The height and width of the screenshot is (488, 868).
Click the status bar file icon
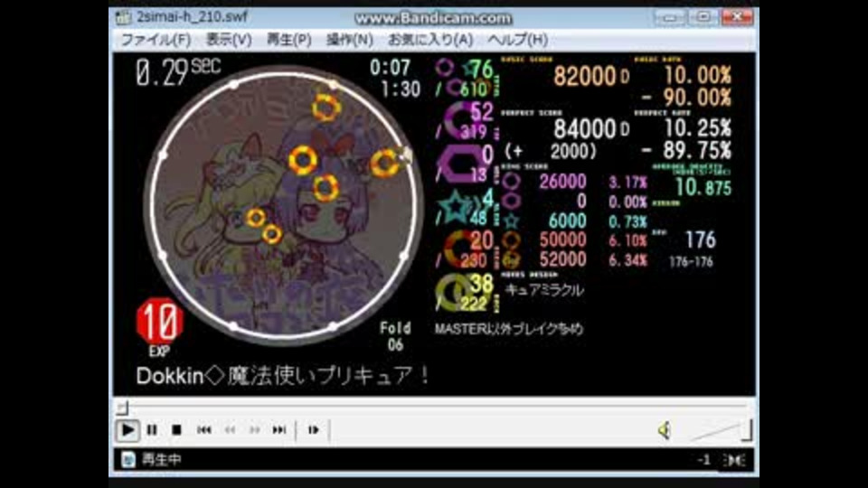pyautogui.click(x=128, y=459)
